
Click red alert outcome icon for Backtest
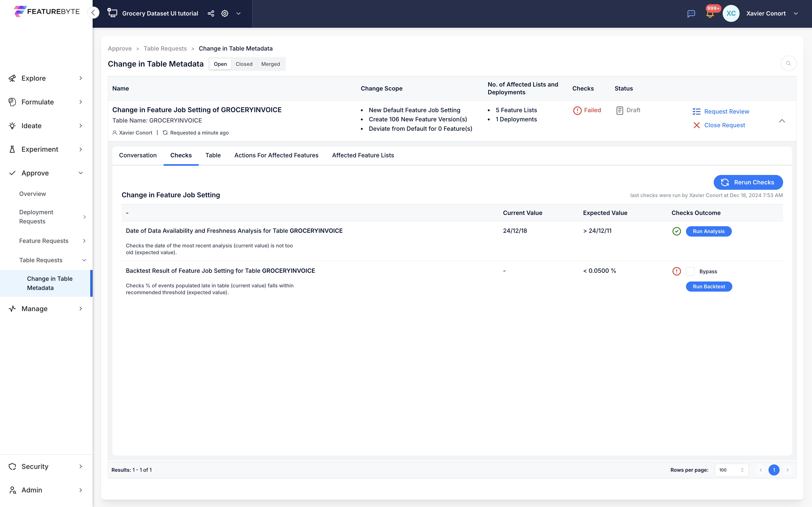(676, 271)
